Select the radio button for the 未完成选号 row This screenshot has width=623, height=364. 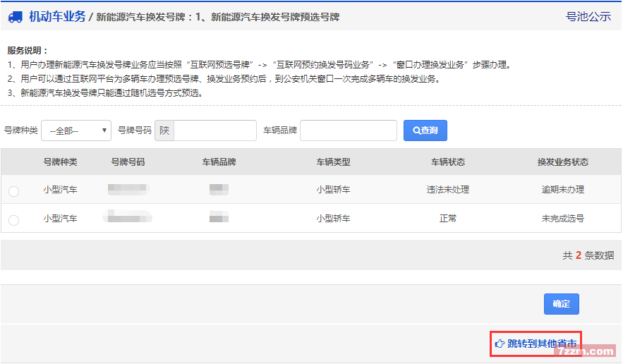[x=14, y=220]
